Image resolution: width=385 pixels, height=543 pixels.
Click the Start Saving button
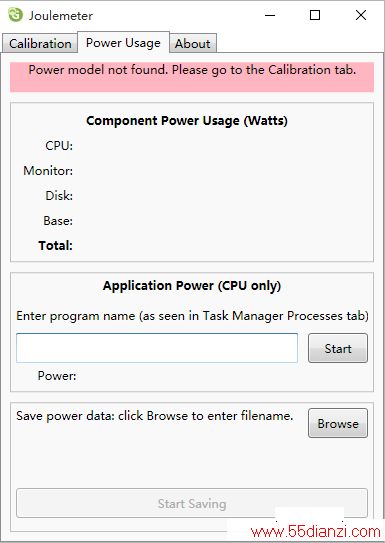192,504
